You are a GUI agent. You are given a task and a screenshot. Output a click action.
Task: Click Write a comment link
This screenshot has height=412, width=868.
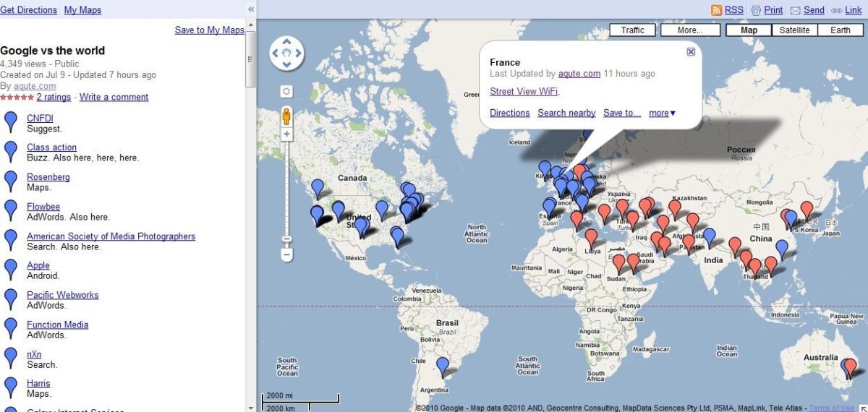[x=114, y=97]
